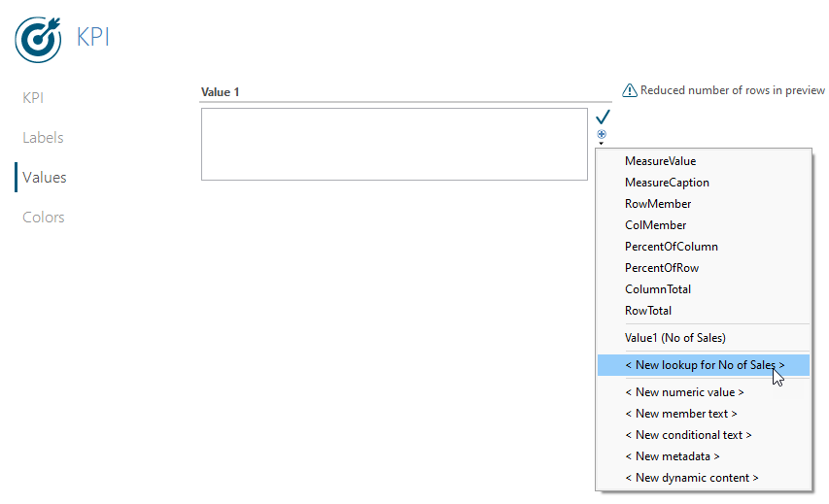
Task: Choose New lookup for No of Sales
Action: (704, 365)
